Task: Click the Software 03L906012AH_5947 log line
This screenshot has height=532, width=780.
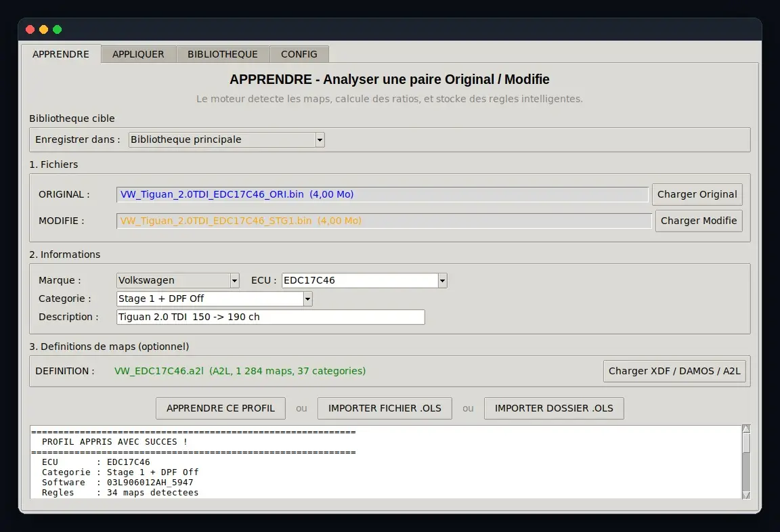Action: [117, 483]
